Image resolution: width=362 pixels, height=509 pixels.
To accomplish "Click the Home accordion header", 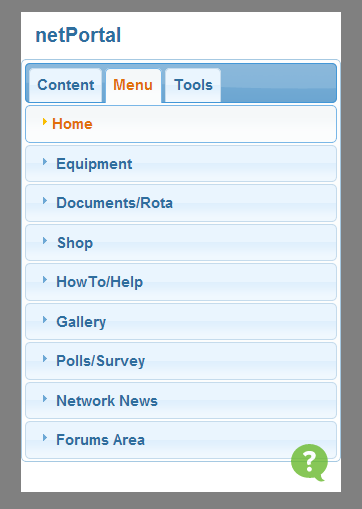I will tap(181, 124).
